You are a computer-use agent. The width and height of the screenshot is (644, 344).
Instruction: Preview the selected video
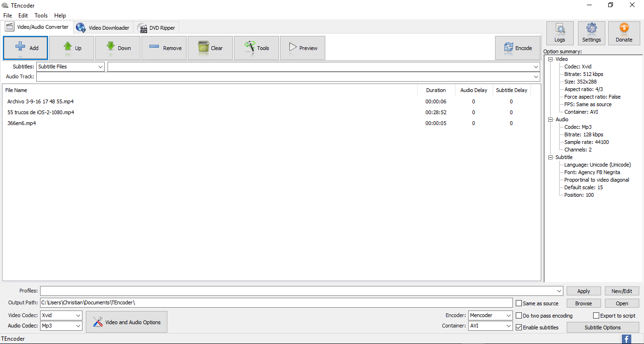click(x=303, y=48)
